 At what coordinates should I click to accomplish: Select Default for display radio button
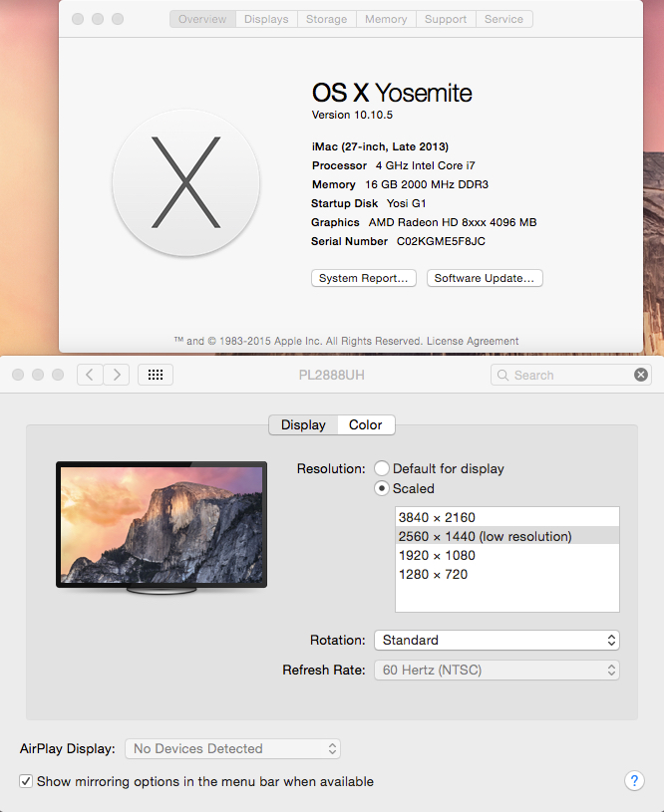[x=382, y=468]
